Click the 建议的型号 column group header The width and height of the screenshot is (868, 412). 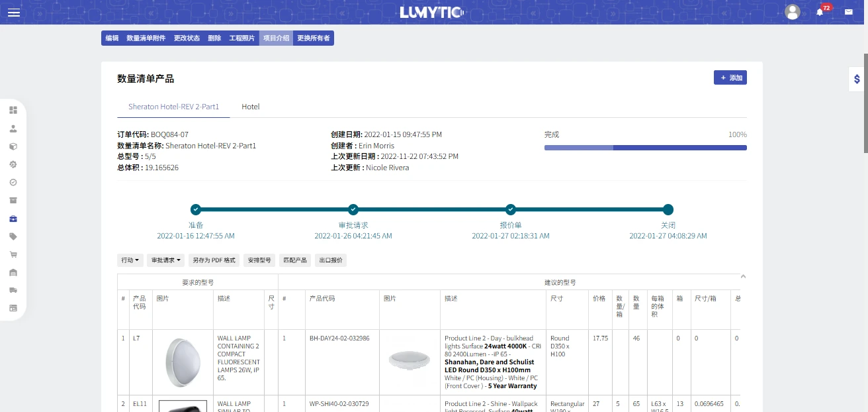[x=560, y=282]
